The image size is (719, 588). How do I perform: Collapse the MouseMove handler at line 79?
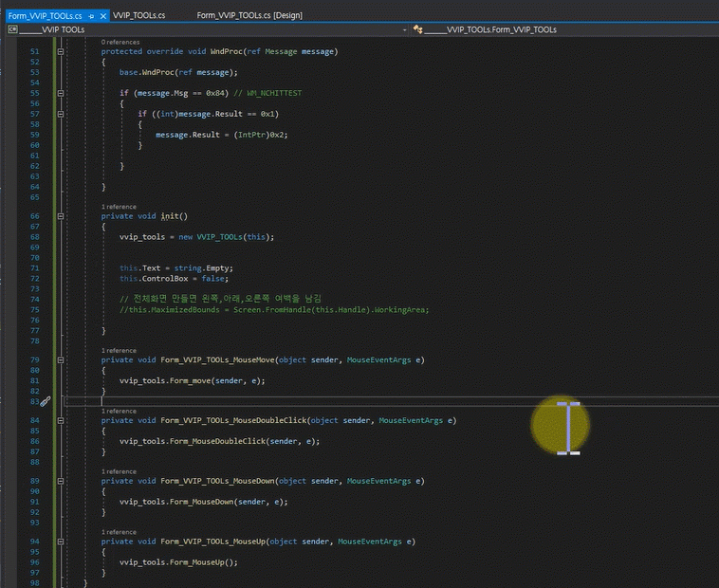tap(61, 360)
